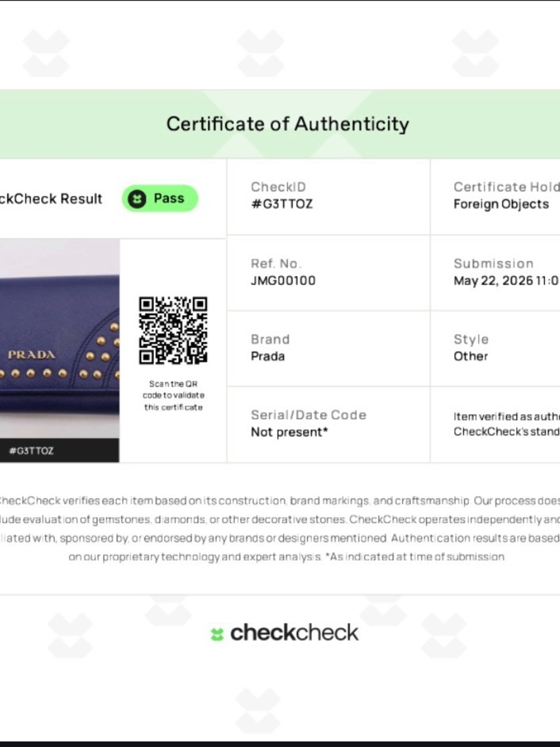Click the top right watermark logo
The width and height of the screenshot is (560, 747).
475,53
